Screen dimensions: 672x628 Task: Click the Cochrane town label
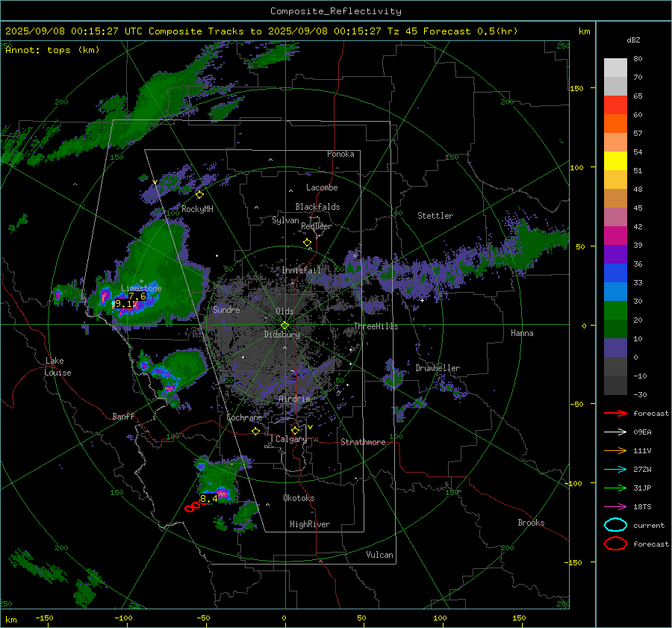[244, 417]
